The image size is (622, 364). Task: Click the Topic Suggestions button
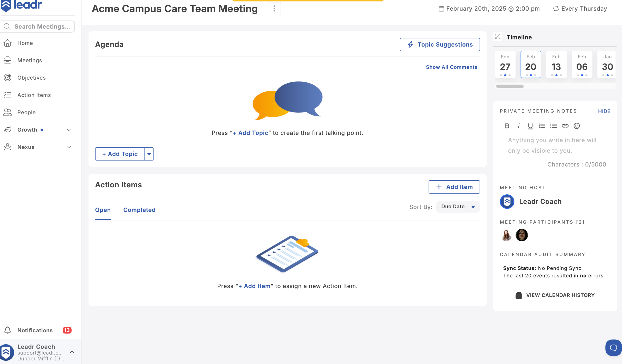pos(440,44)
